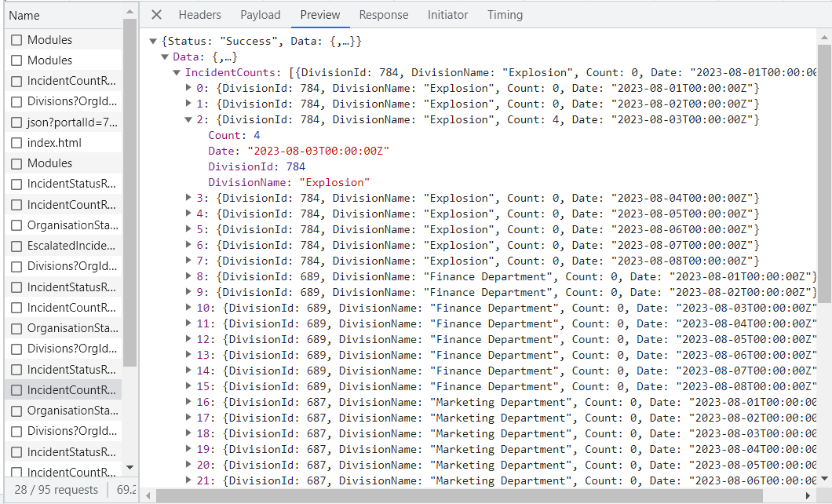Select the highlighted IncidentCountR... request
Viewport: 832px width, 504px height.
pyautogui.click(x=71, y=389)
